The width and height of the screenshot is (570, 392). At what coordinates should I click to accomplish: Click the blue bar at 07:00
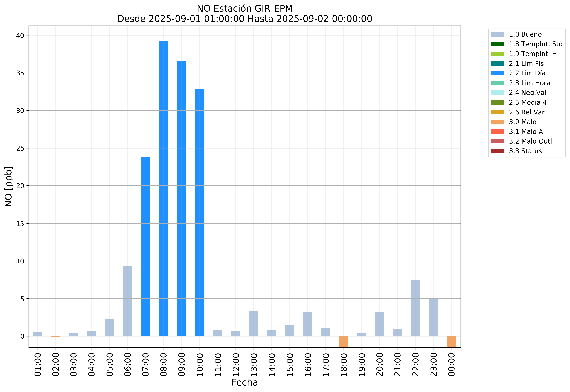coord(146,246)
